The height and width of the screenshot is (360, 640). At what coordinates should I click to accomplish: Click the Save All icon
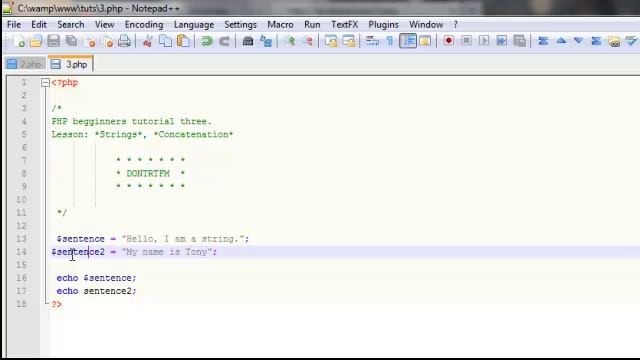71,41
